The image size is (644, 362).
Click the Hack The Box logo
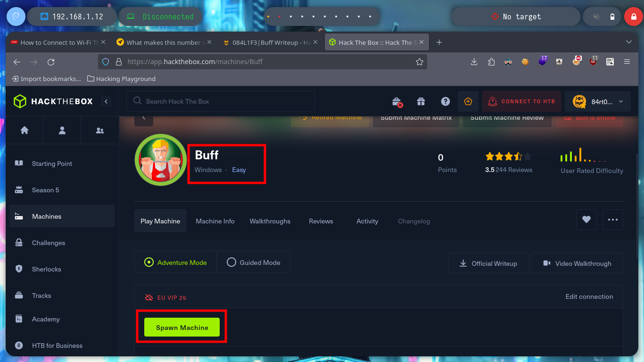click(x=53, y=101)
